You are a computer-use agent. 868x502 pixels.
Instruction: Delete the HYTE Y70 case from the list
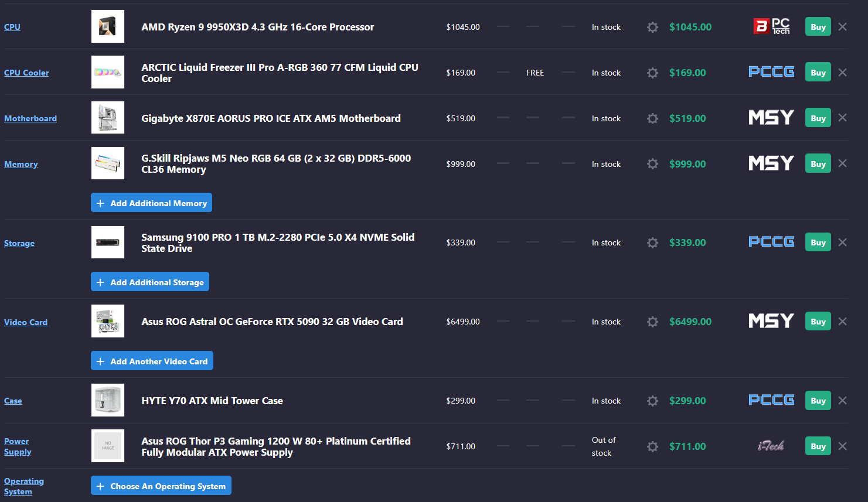(842, 401)
